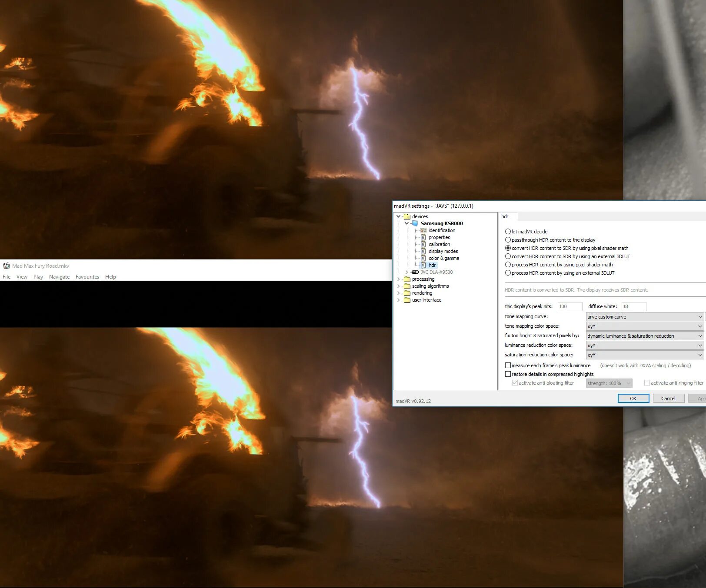Screen dimensions: 706x588
Task: Click the diffuse white value field
Action: pos(634,306)
